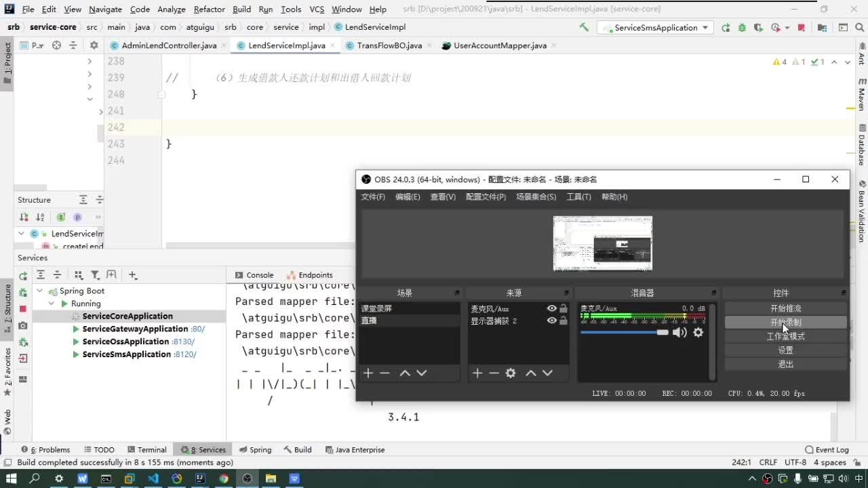Toggle the 1: Project tool window stripe

(7, 64)
